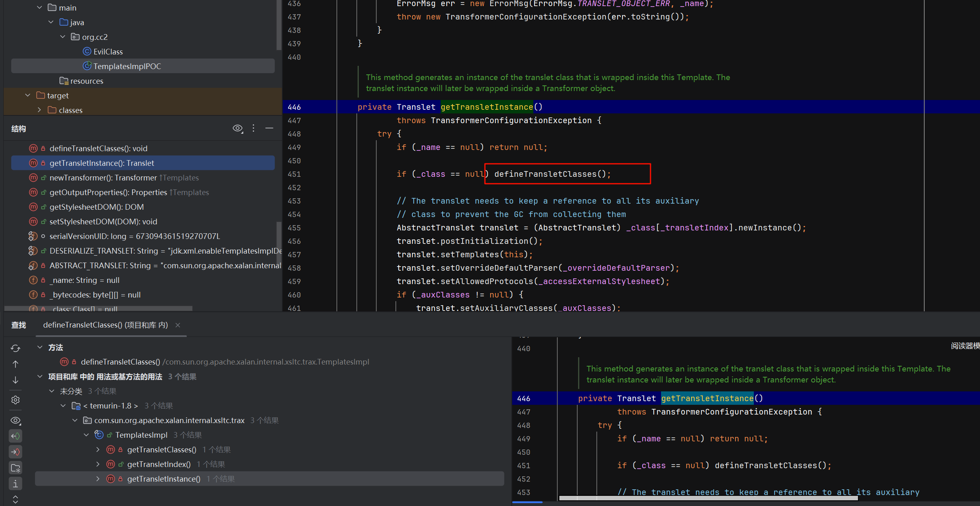Collapse the java source folder
The height and width of the screenshot is (506, 980).
(x=51, y=22)
